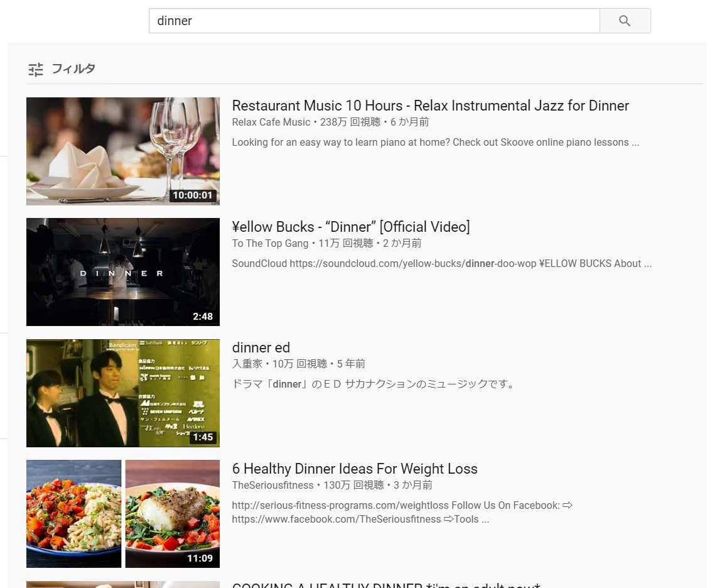Open ¥ellow Bucks Dinner video thumbnail

pyautogui.click(x=123, y=272)
